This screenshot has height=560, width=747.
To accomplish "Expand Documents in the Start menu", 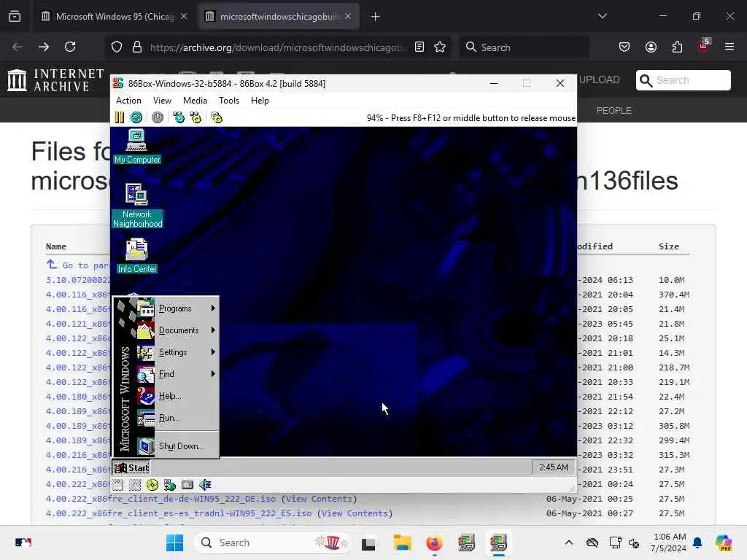I will tap(177, 330).
